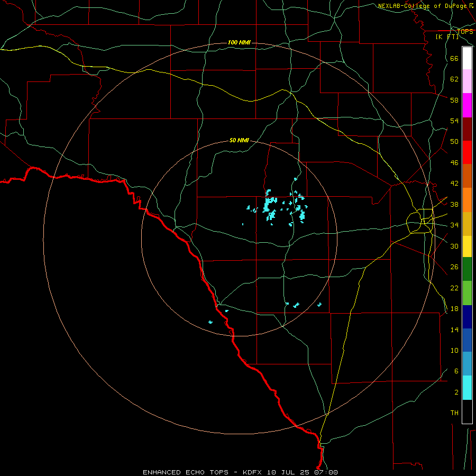
Task: Click the bright orange legend swatch
Action: (x=467, y=200)
